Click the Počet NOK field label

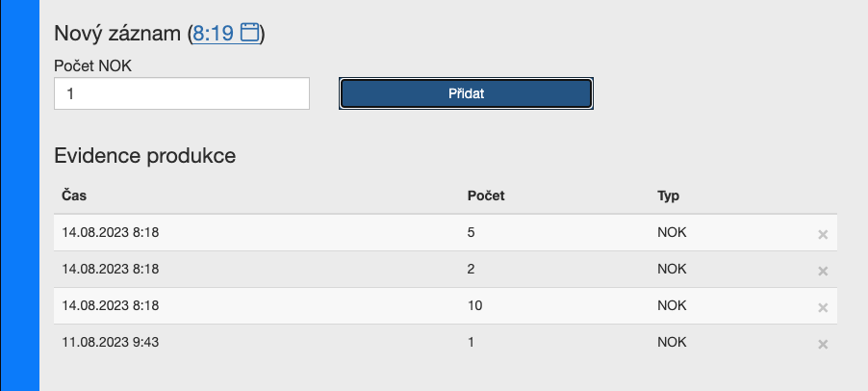click(93, 65)
